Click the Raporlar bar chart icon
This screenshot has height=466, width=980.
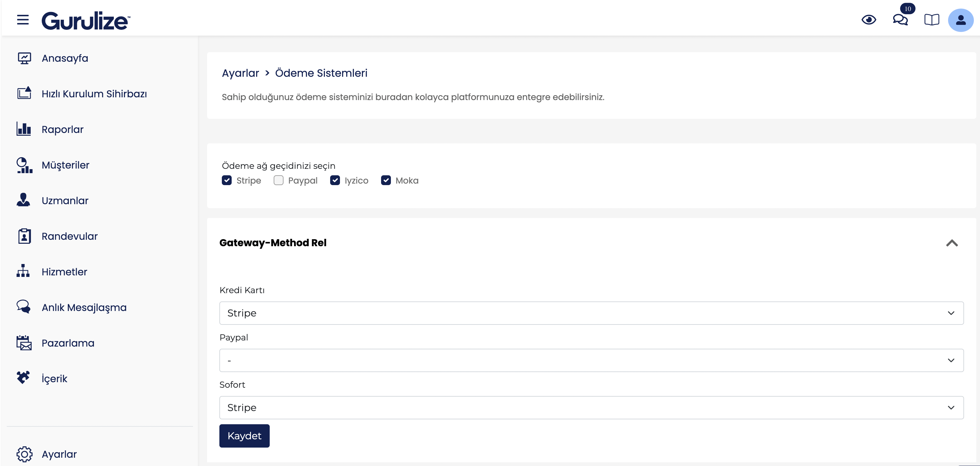24,129
